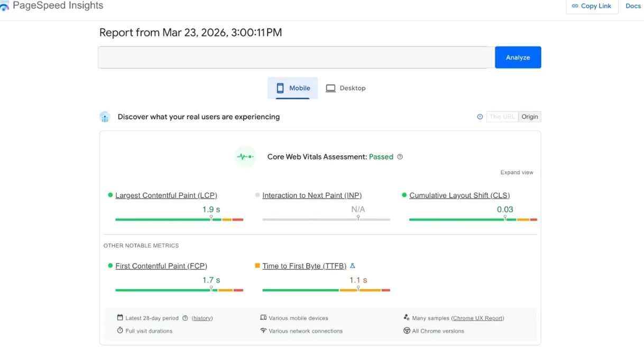Image resolution: width=644 pixels, height=351 pixels.
Task: Click the calendar icon beside Latest 28-day period
Action: [120, 318]
